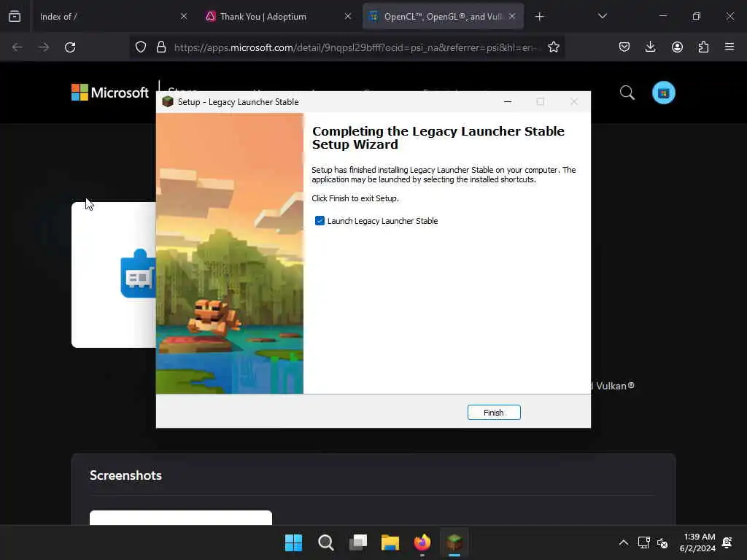Screen dimensions: 747x560
Task: Open the Firefox account icon
Action: (677, 47)
